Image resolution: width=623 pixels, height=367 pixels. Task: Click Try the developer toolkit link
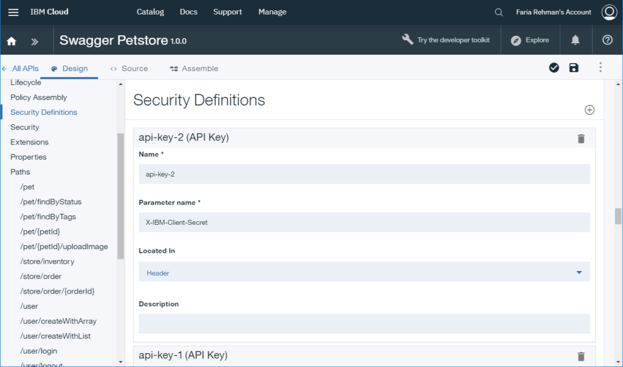point(453,40)
